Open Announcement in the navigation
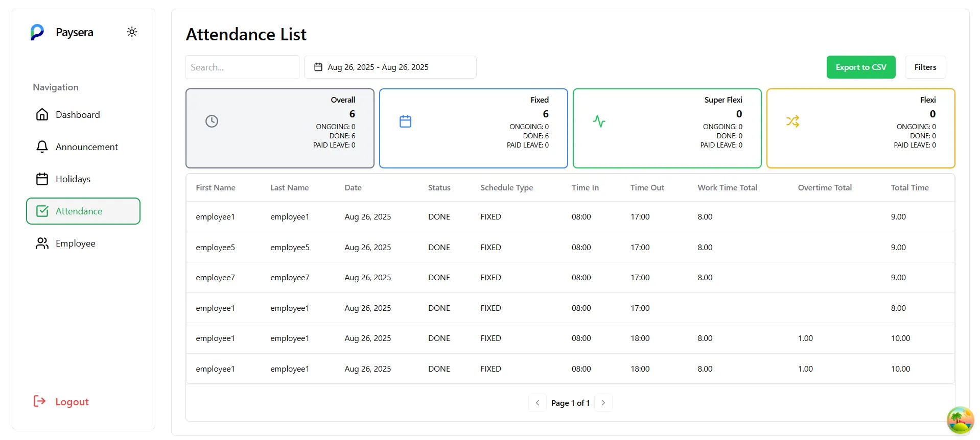 pos(83,147)
